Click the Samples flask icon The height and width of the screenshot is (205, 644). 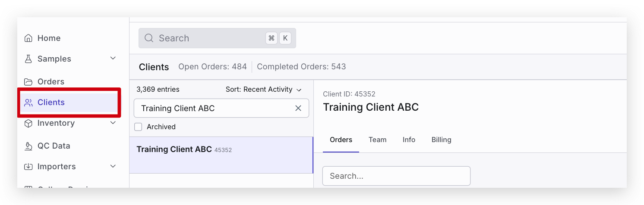(28, 59)
